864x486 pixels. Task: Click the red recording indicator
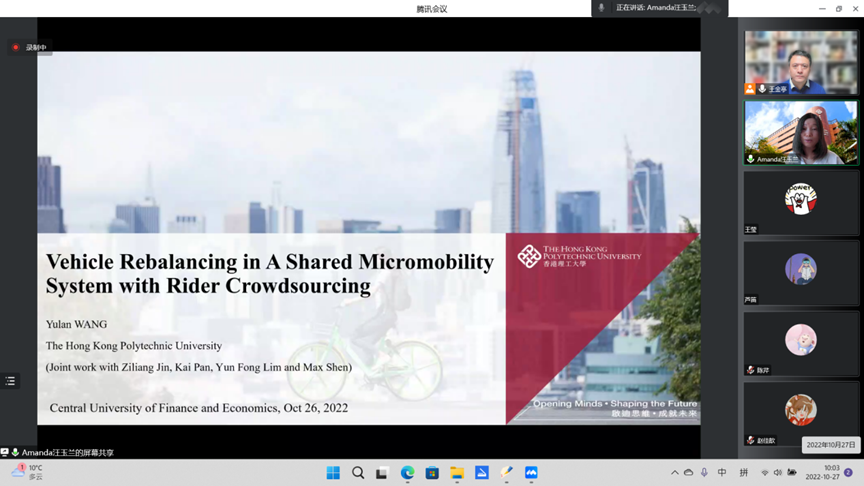pos(15,47)
